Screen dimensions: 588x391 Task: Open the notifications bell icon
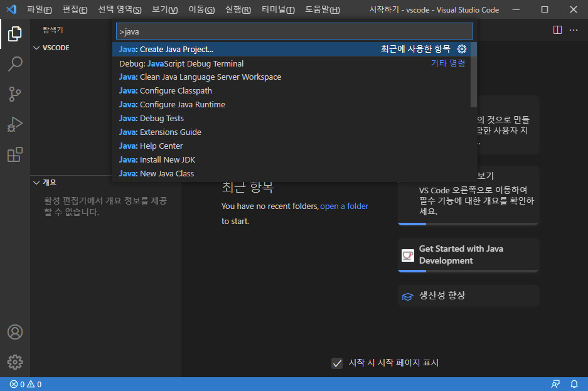pos(574,384)
